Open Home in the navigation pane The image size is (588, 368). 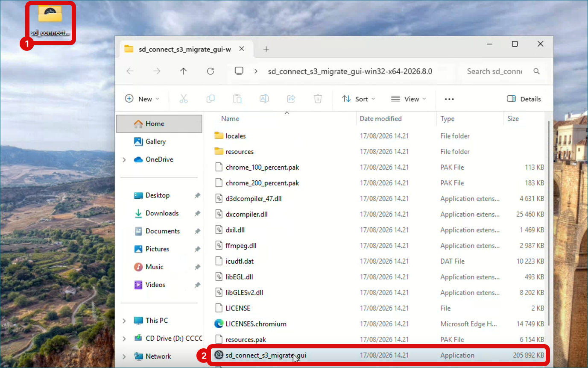[x=159, y=124]
